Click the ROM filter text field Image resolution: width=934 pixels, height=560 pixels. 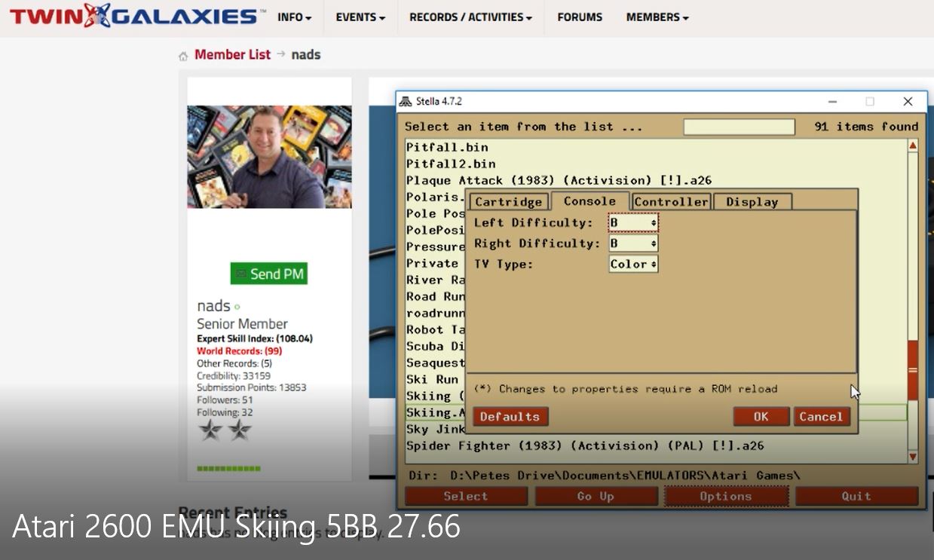[x=739, y=127]
